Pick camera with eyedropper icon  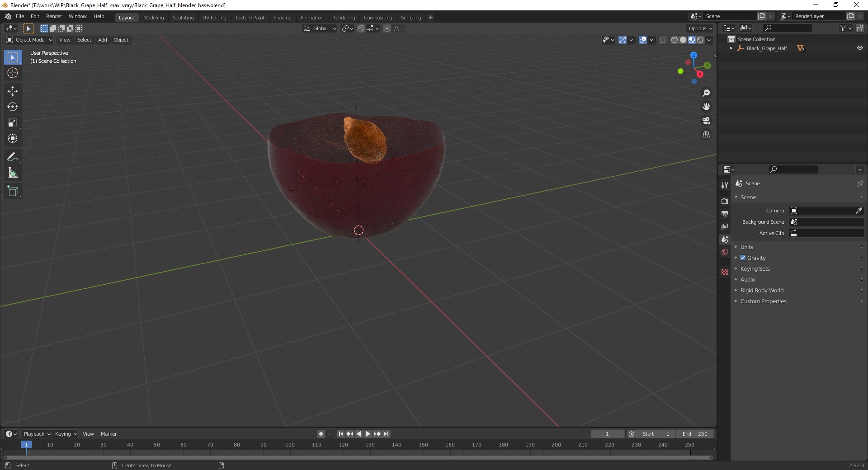[x=859, y=211]
